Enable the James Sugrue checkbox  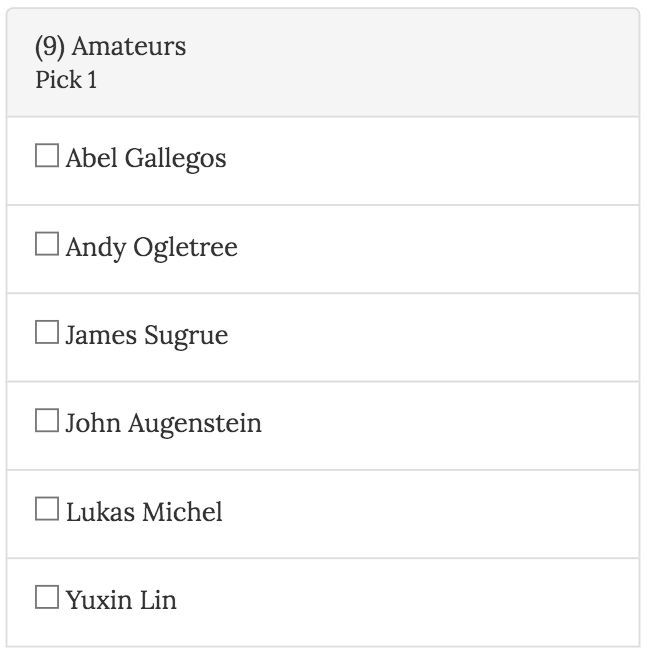[47, 333]
